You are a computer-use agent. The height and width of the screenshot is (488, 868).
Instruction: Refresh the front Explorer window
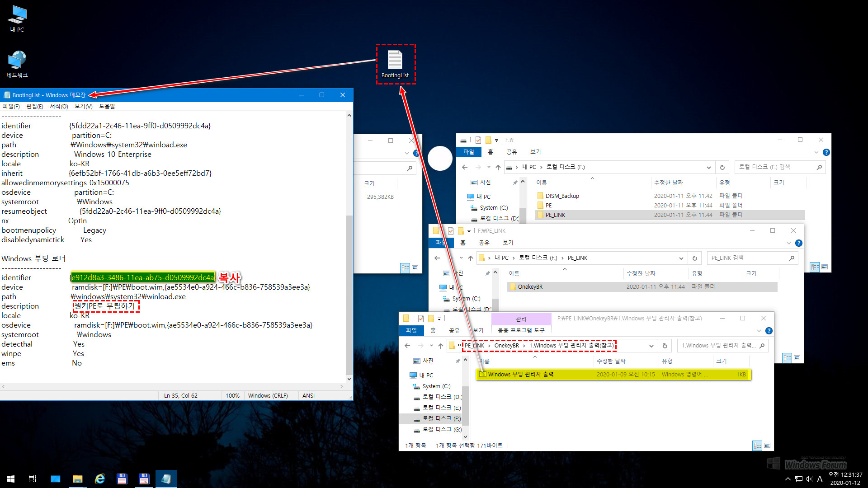pyautogui.click(x=665, y=346)
